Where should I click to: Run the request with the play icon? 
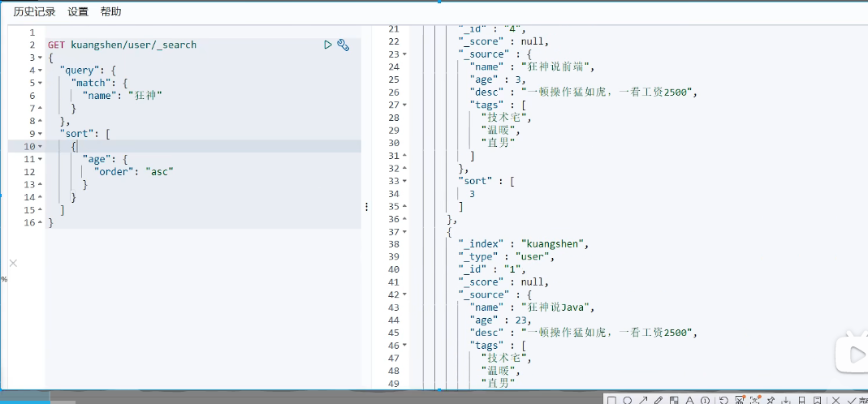pyautogui.click(x=328, y=45)
